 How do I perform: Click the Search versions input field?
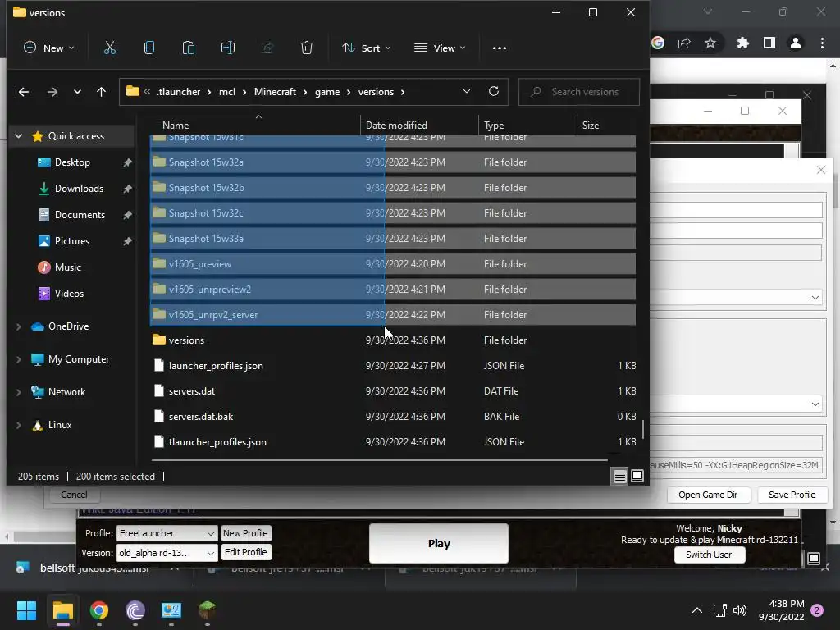coord(579,92)
